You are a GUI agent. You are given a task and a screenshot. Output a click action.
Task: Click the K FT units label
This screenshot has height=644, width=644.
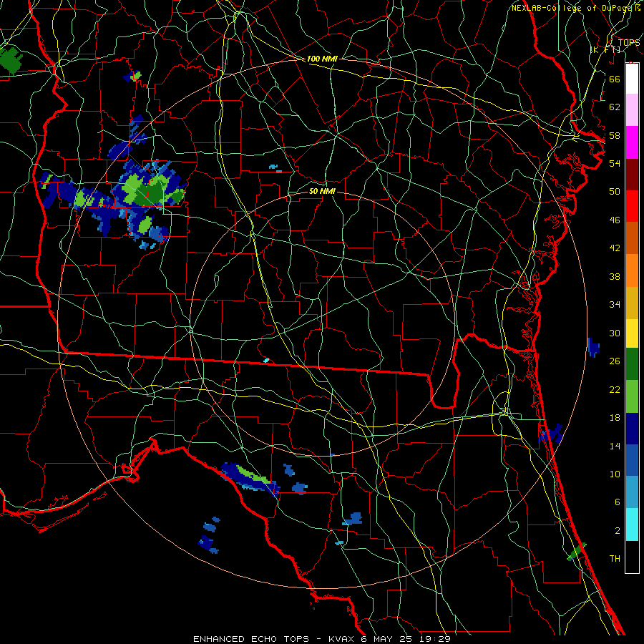[605, 49]
